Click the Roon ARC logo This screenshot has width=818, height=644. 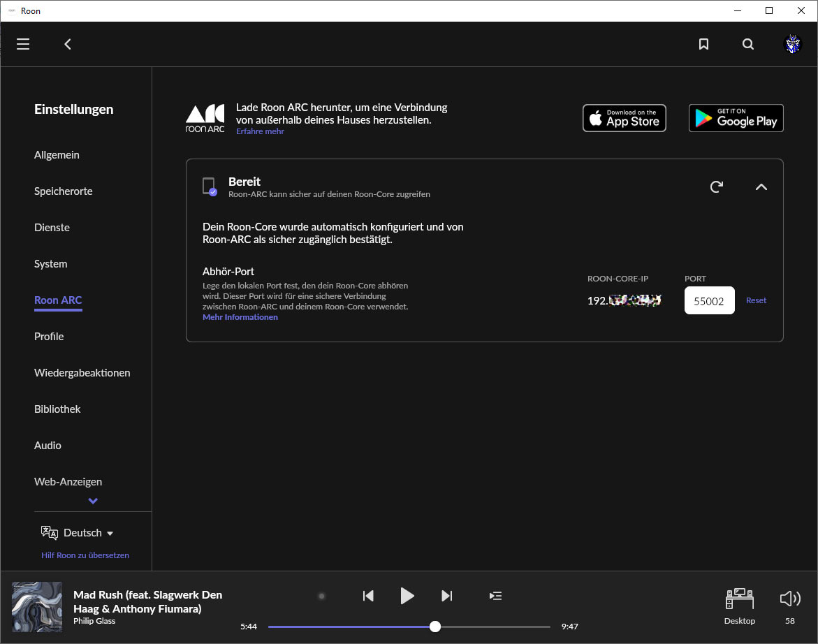click(x=205, y=118)
